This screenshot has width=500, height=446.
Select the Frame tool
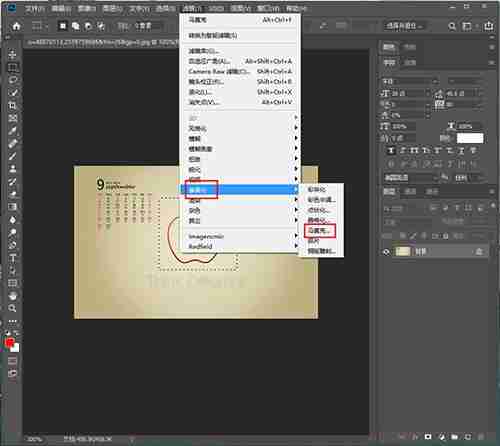tap(13, 118)
